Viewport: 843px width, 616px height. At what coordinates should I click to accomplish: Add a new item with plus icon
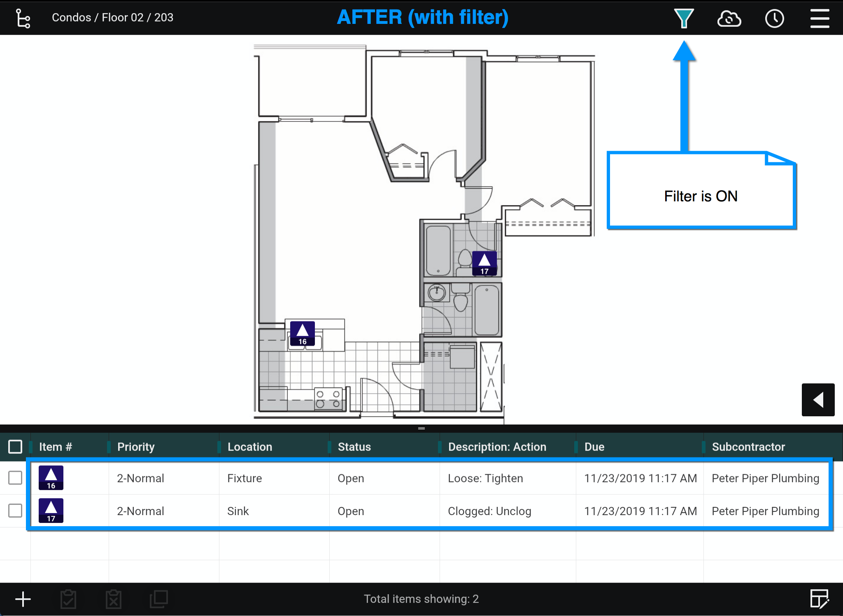click(x=23, y=599)
